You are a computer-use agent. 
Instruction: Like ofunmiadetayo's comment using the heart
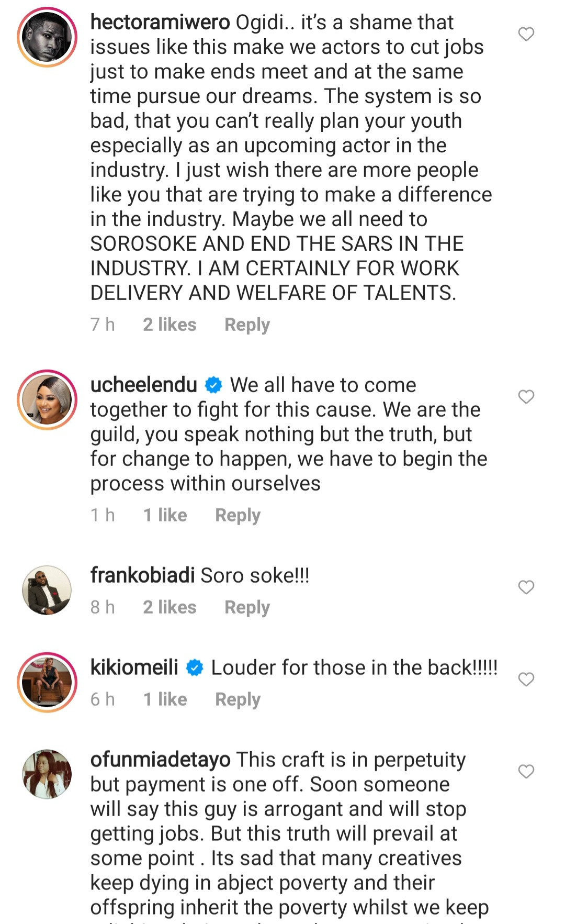click(526, 771)
